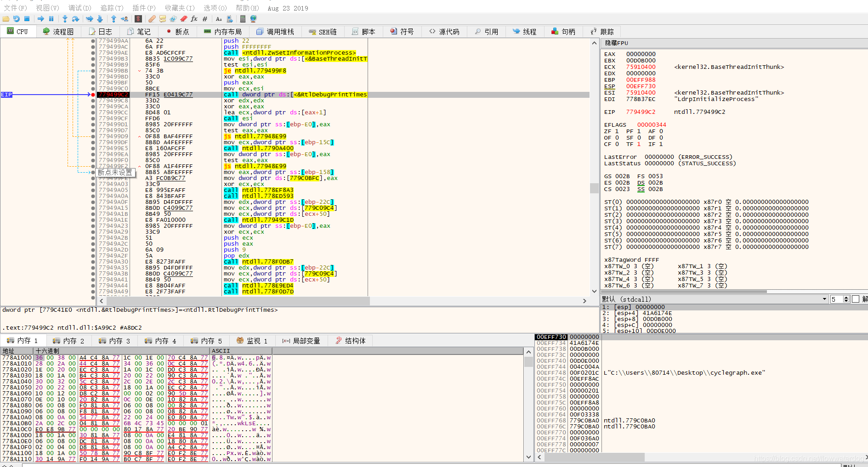Open the Scylla plugin icon

tap(138, 19)
